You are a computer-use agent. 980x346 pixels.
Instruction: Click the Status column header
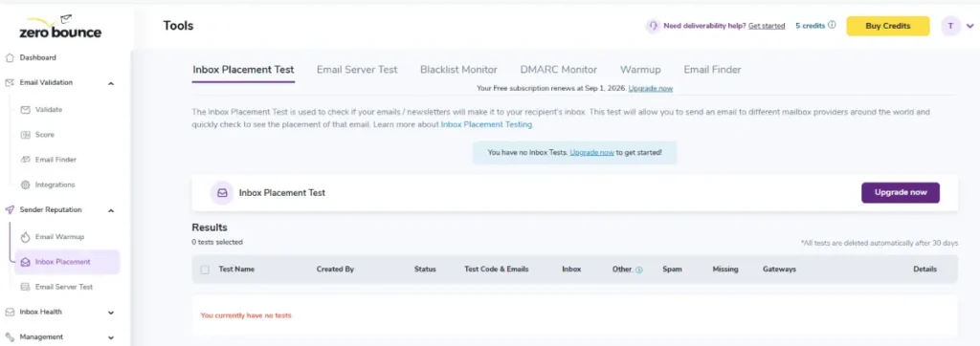[425, 270]
